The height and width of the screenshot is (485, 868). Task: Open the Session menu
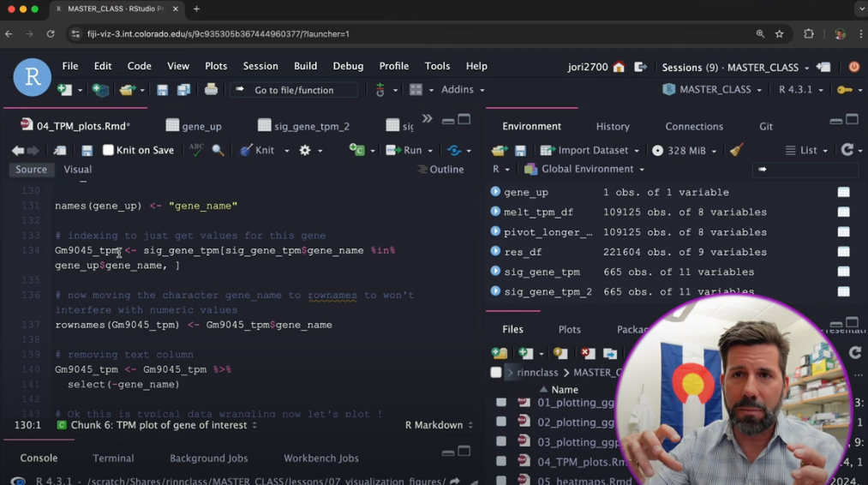click(x=260, y=66)
